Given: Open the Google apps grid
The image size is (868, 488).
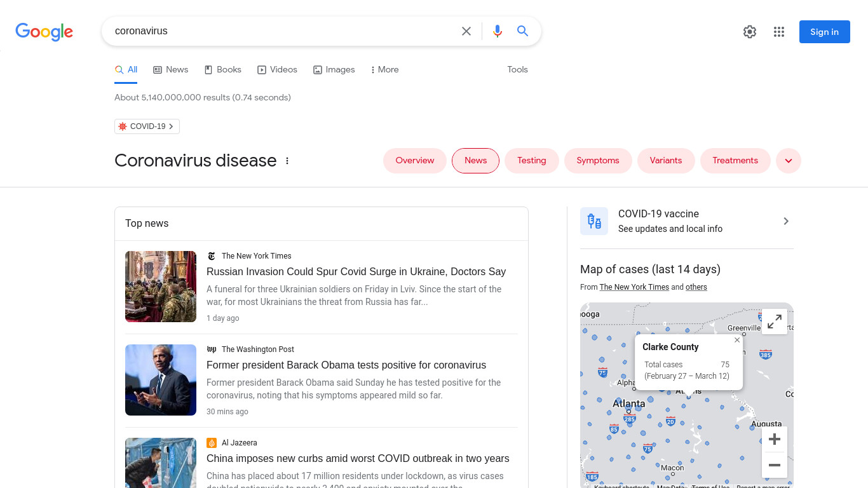Looking at the screenshot, I should pyautogui.click(x=779, y=32).
